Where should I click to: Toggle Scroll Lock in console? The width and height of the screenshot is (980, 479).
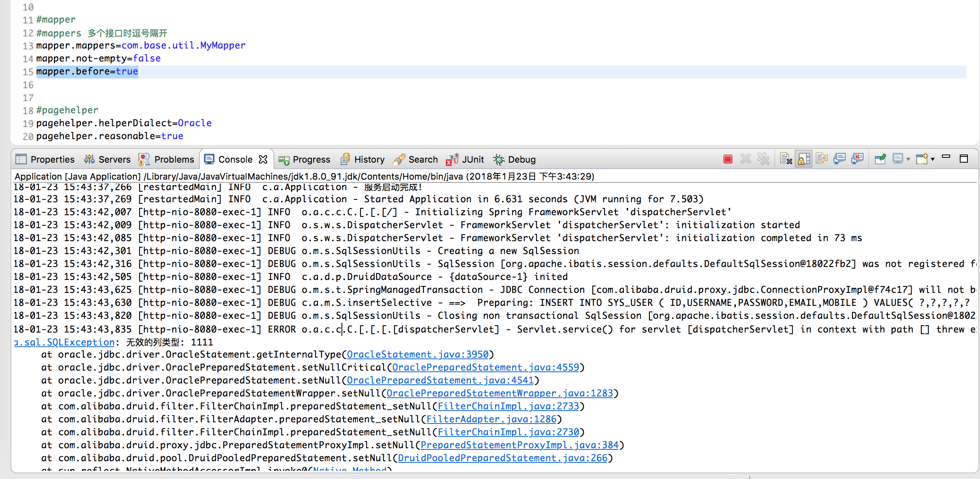804,159
